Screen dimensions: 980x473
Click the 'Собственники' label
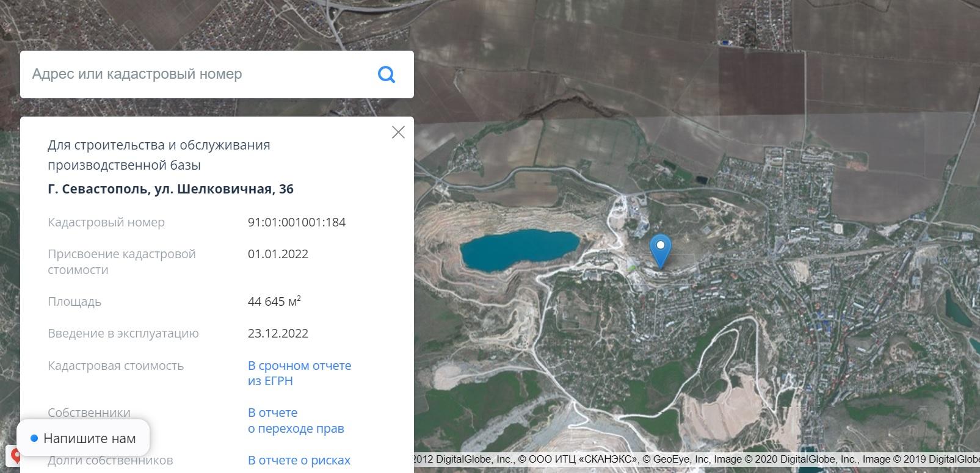89,413
